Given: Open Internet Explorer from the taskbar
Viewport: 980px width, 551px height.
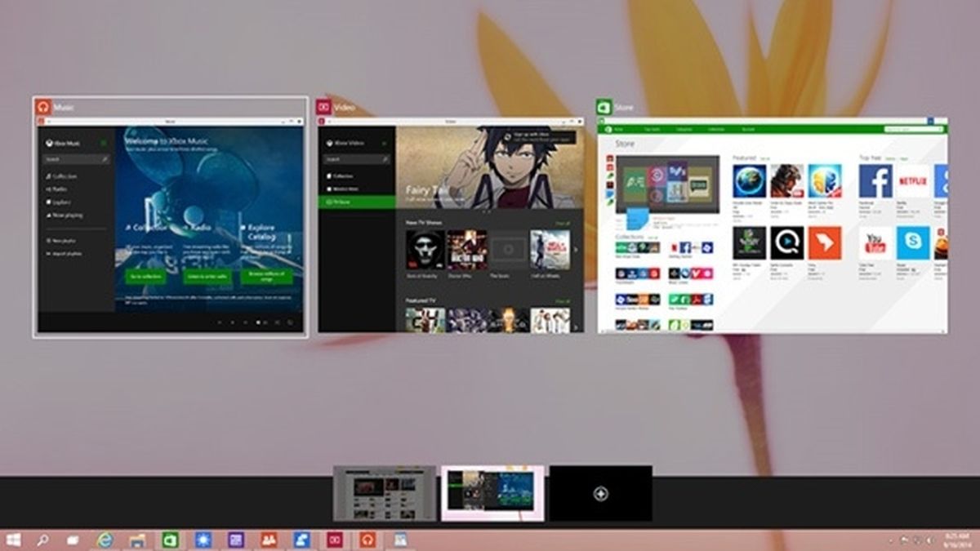Looking at the screenshot, I should coord(103,539).
